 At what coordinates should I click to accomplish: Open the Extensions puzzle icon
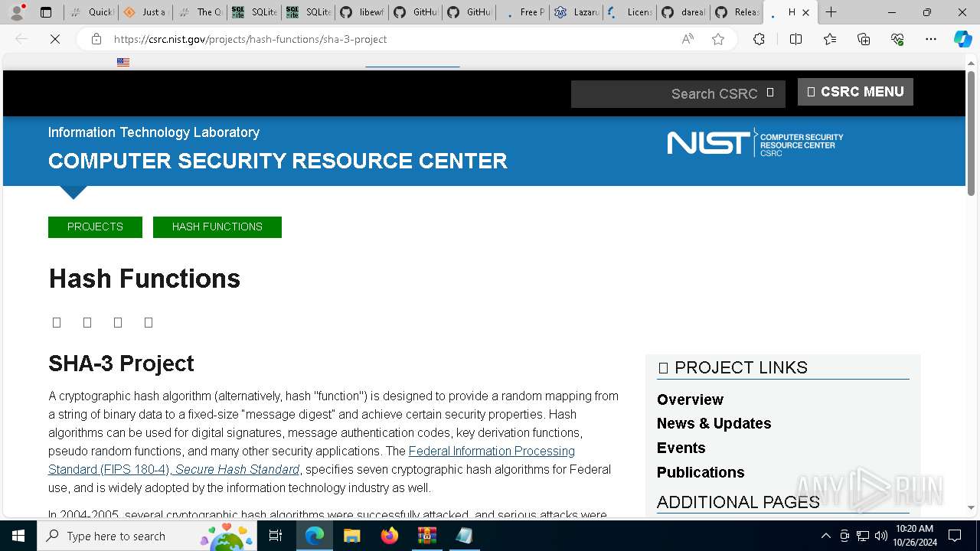[759, 39]
